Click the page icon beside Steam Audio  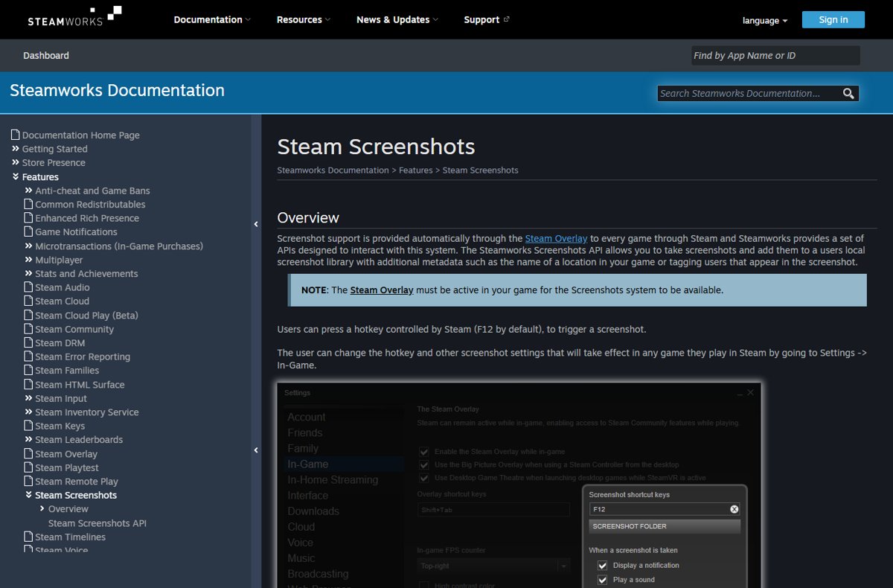[x=28, y=287]
